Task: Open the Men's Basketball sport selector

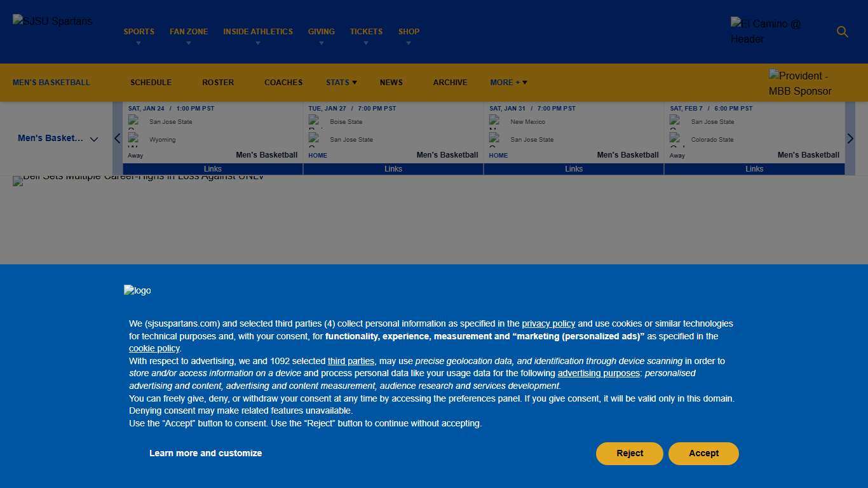Action: (x=57, y=139)
